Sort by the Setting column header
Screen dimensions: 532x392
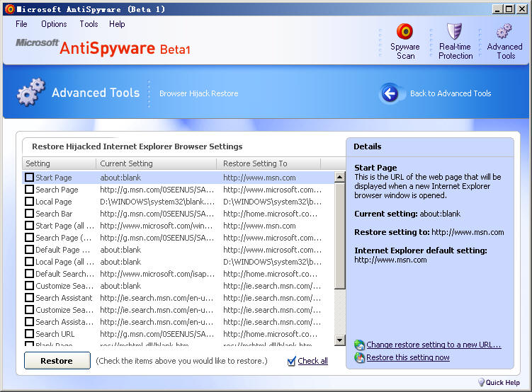[59, 163]
